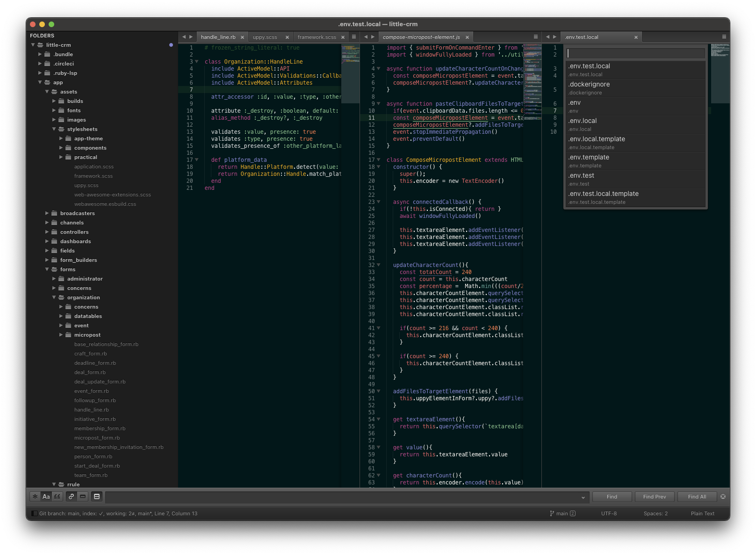The height and width of the screenshot is (555, 756).
Task: Open tab list menu for first pane
Action: coord(353,37)
